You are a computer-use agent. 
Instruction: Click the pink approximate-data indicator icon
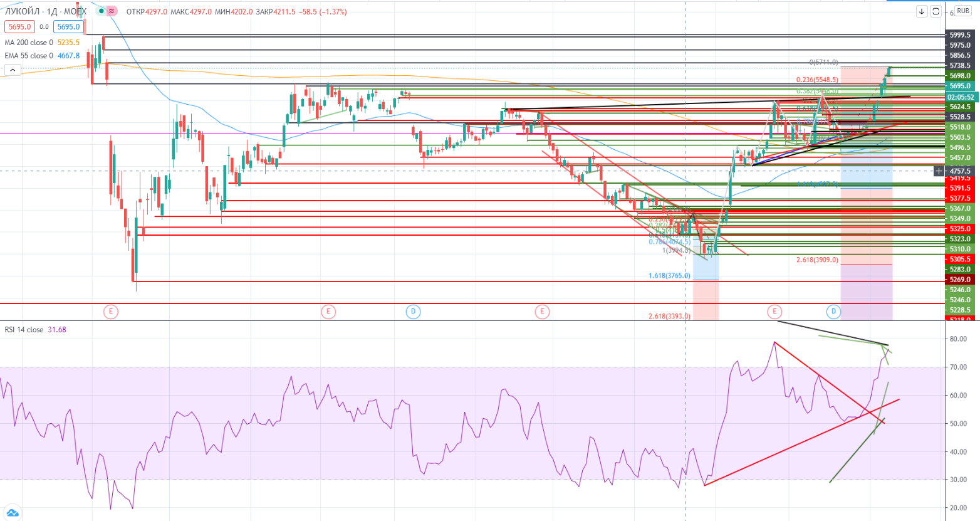112,11
